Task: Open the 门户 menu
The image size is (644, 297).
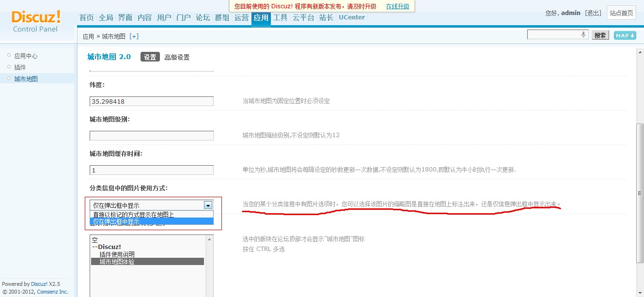Action: pyautogui.click(x=184, y=17)
